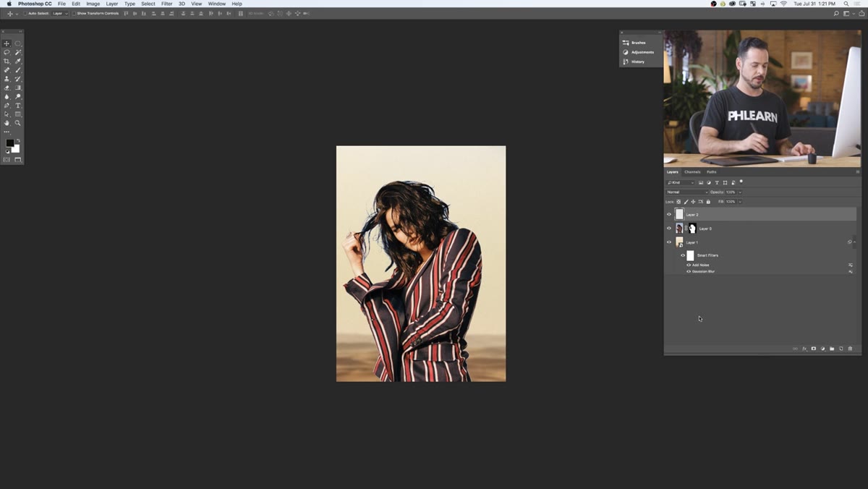This screenshot has height=489, width=868.
Task: Select the Hand tool
Action: (7, 123)
